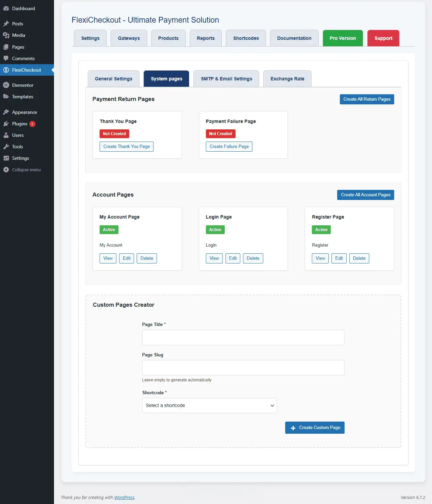
Task: Click the red Support tab
Action: (383, 38)
